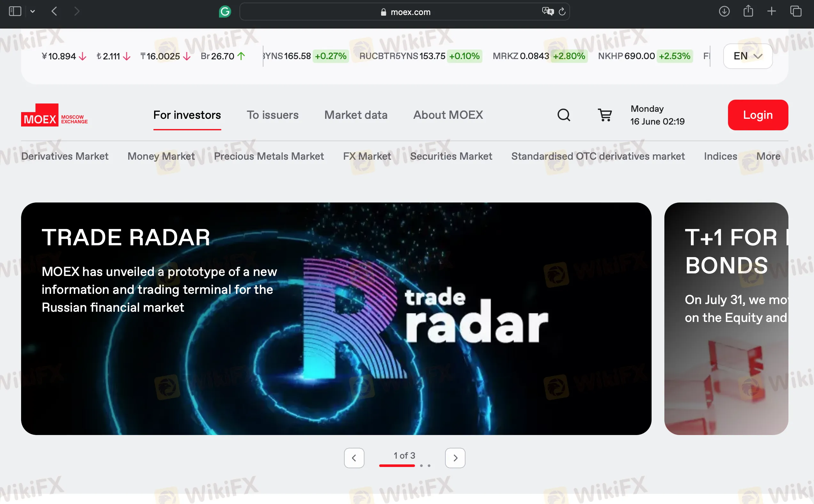Advance carousel with right arrow

point(455,458)
